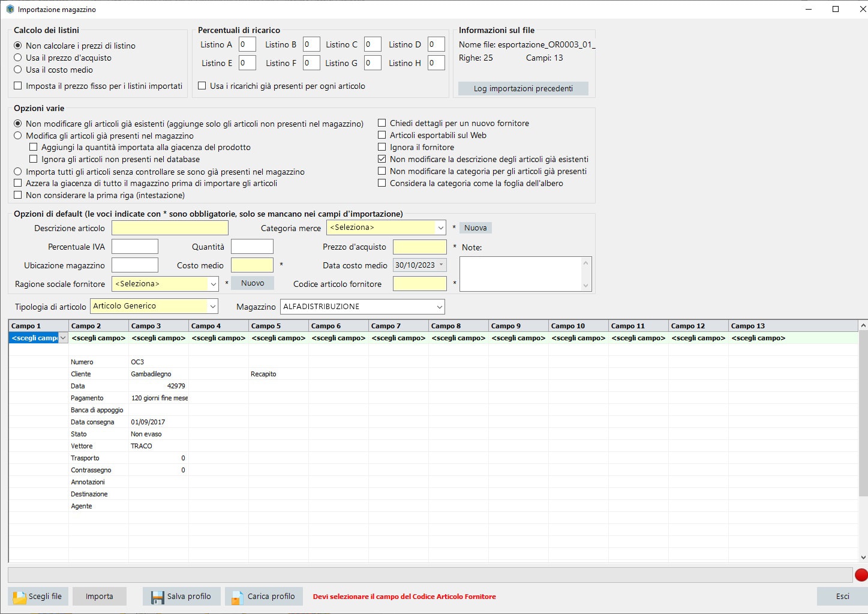Click the '01/09/2017' delivery date cell
868x614 pixels.
click(158, 422)
